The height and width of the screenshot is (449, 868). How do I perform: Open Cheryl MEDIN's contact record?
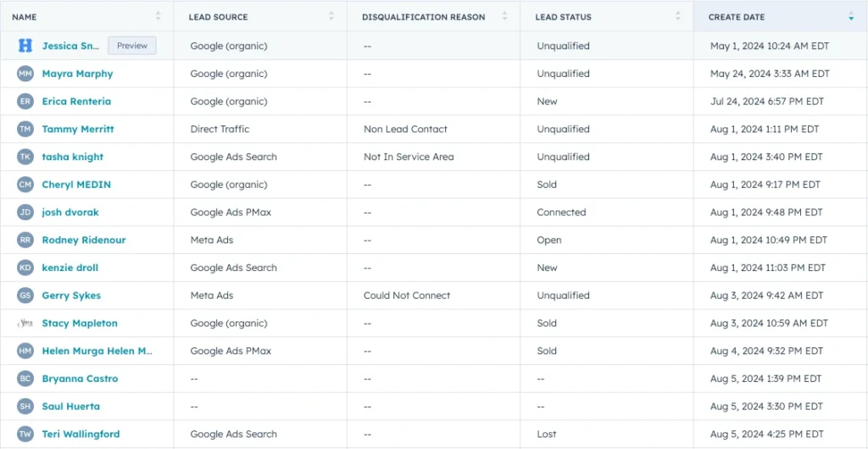click(x=76, y=185)
